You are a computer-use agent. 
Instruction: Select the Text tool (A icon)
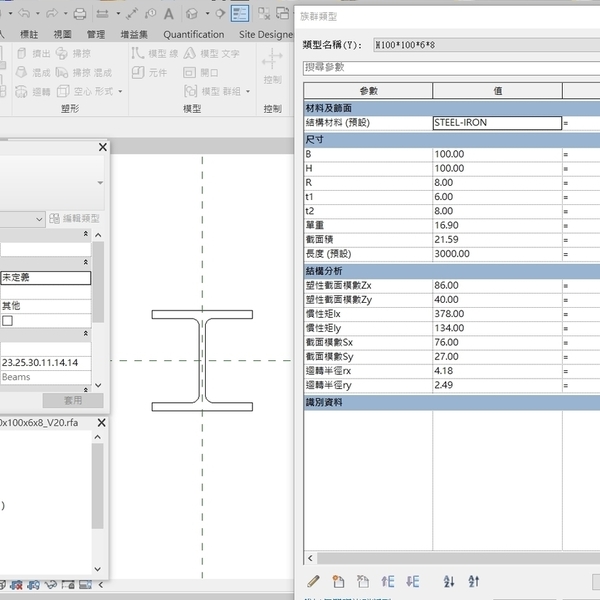tap(167, 14)
